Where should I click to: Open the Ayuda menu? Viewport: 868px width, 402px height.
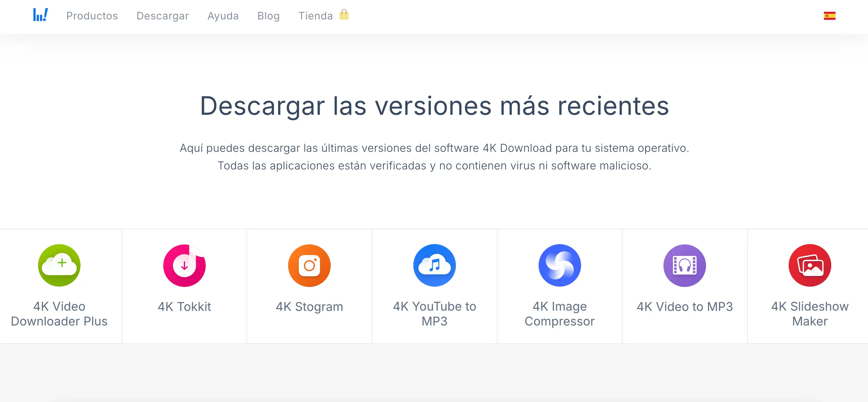click(x=223, y=16)
